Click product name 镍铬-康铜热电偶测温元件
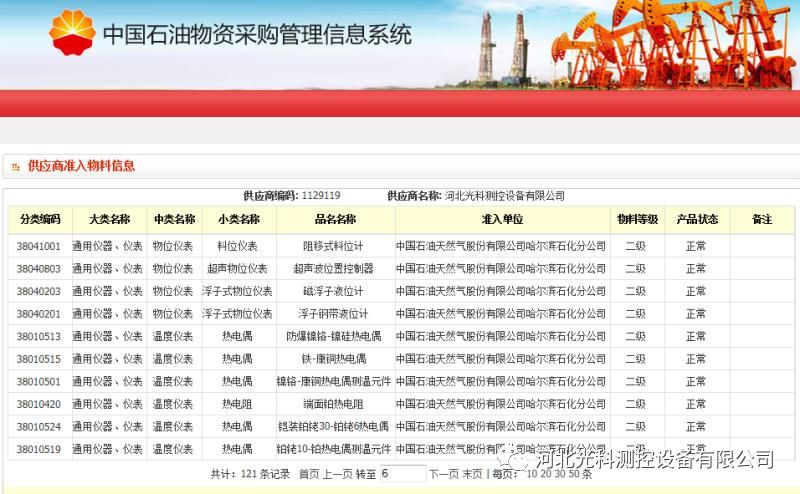800x494 pixels. click(x=334, y=382)
